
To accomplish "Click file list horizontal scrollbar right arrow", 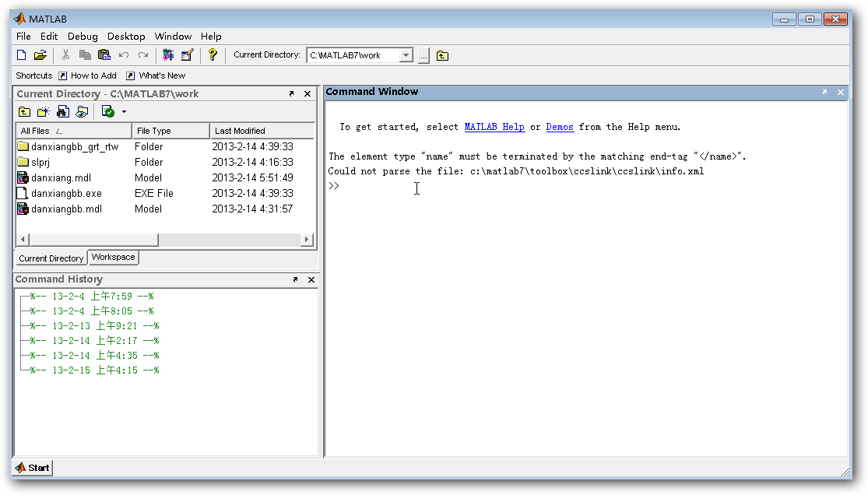I will (307, 240).
